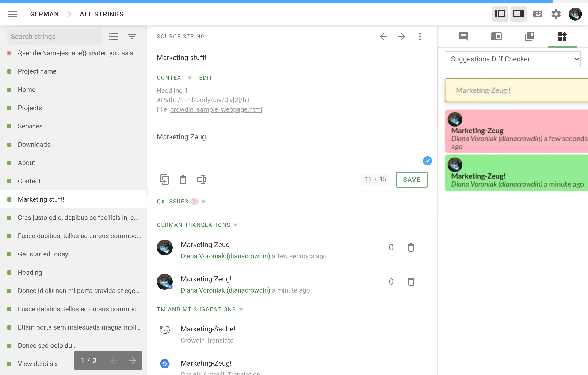Toggle the right sidebar panel
The width and height of the screenshot is (588, 375).
(x=518, y=14)
